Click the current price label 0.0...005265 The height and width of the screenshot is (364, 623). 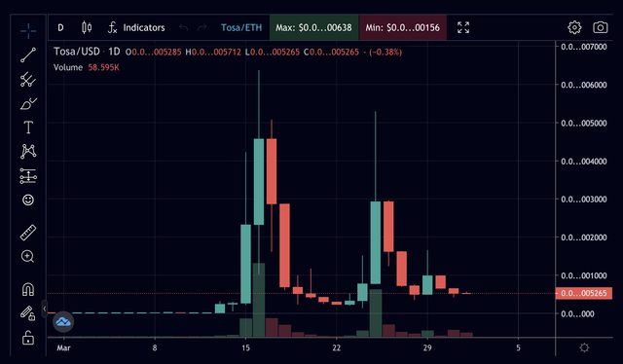click(584, 293)
